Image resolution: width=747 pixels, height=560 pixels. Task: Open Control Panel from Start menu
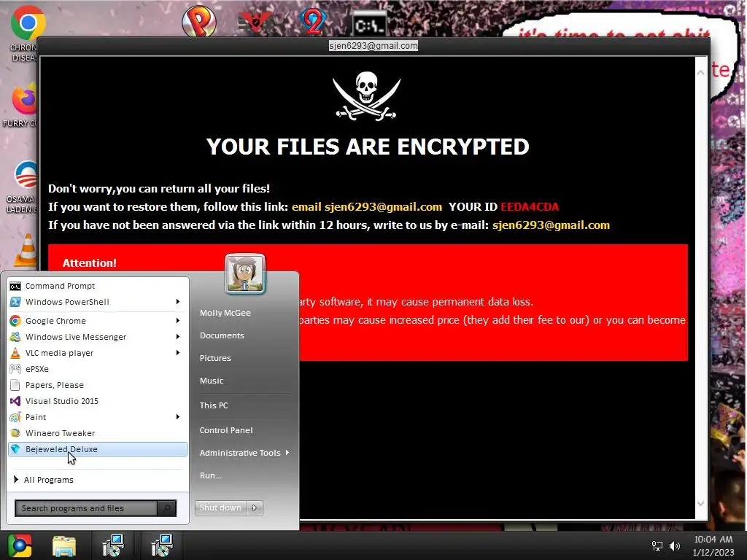click(226, 430)
